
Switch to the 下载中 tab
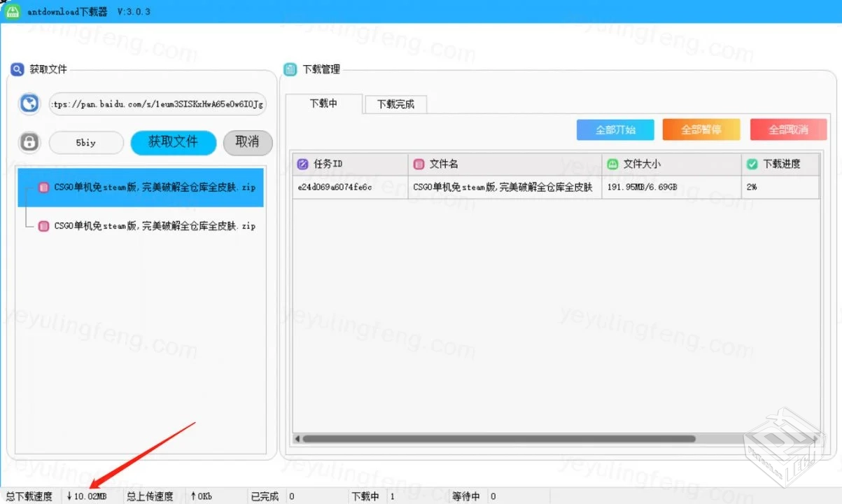click(324, 104)
